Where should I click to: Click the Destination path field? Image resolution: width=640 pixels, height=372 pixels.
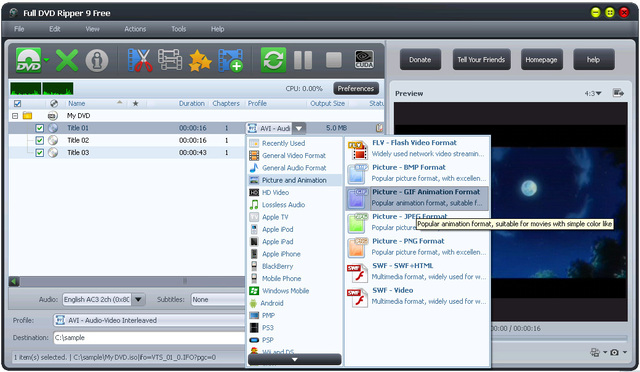click(149, 338)
